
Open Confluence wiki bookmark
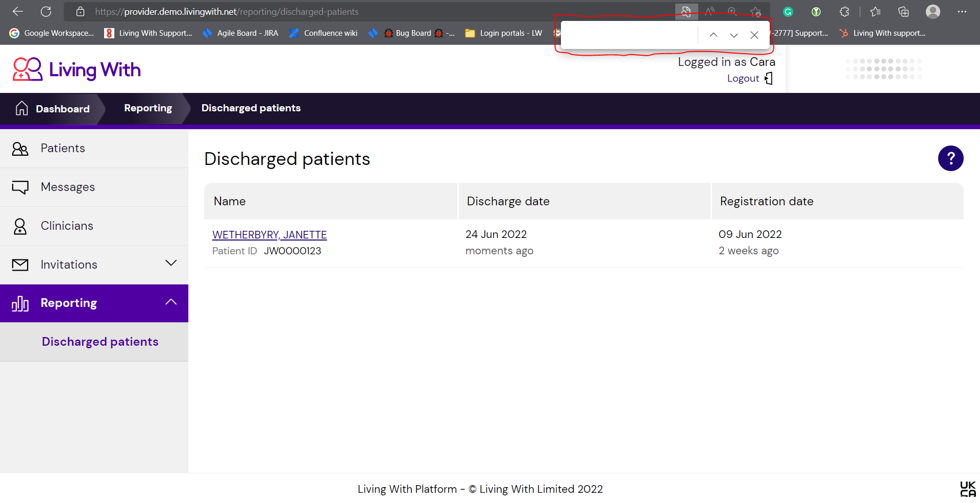coord(323,33)
